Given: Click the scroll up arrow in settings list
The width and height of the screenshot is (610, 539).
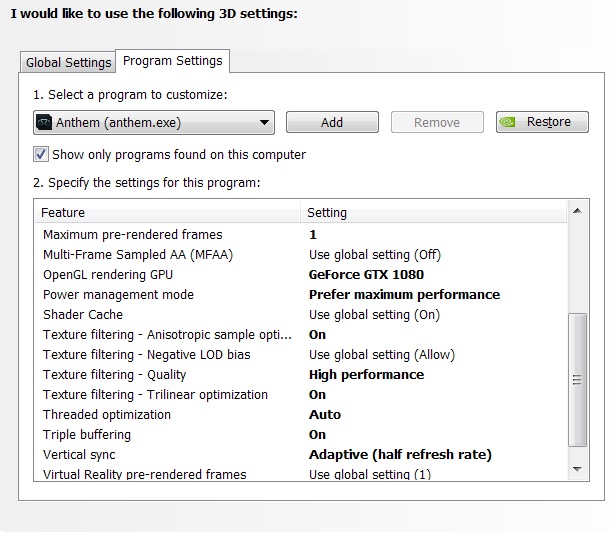Looking at the screenshot, I should coord(577,211).
